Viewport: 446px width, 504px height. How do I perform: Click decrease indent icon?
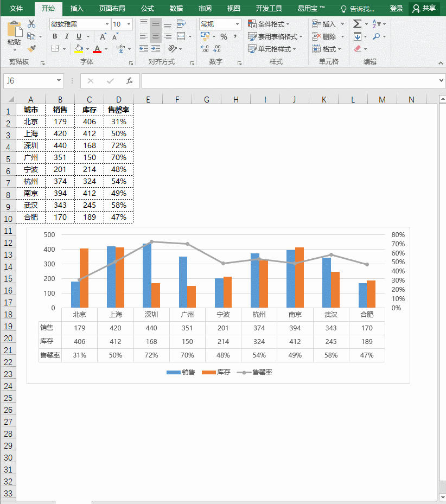pyautogui.click(x=144, y=48)
